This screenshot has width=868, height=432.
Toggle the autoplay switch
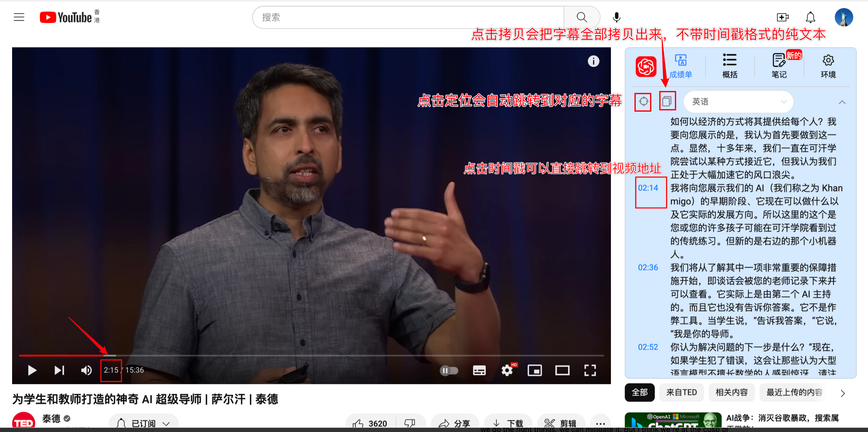[x=449, y=370]
